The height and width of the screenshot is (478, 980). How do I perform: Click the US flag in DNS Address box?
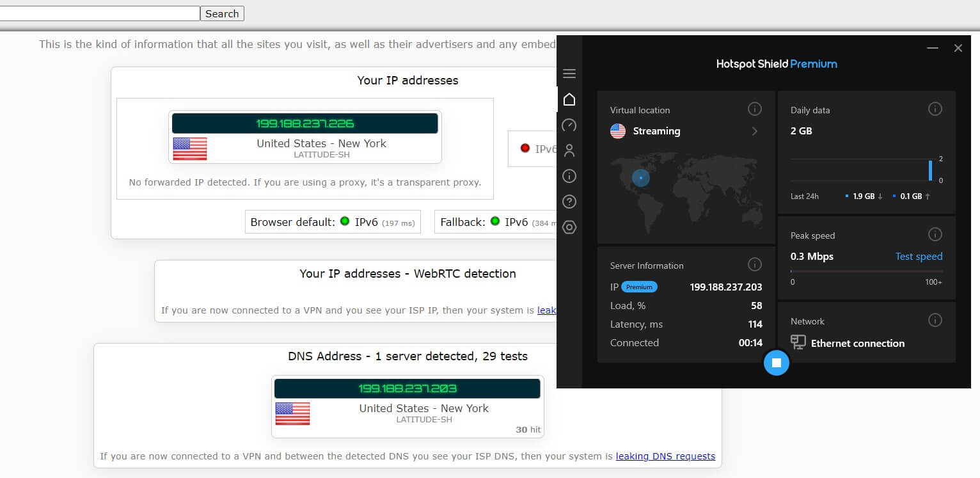[292, 414]
